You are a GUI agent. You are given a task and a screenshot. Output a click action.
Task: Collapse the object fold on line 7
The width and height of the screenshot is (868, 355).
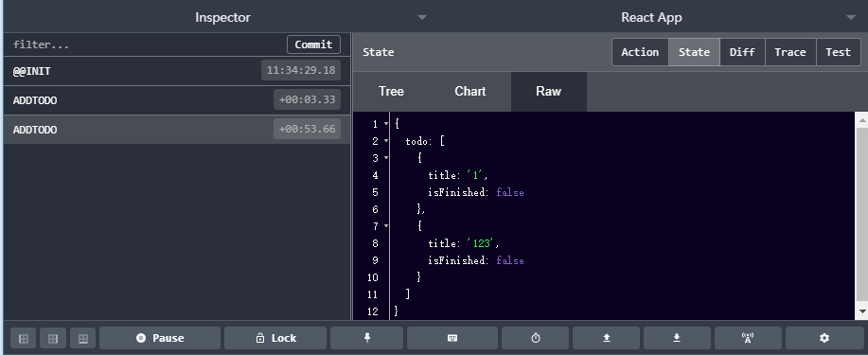click(x=386, y=226)
